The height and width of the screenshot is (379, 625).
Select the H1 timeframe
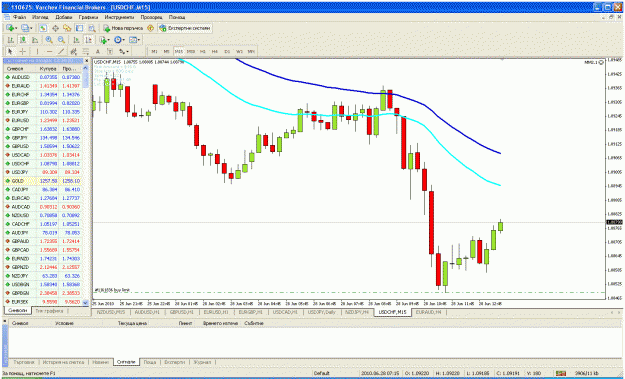click(x=203, y=51)
